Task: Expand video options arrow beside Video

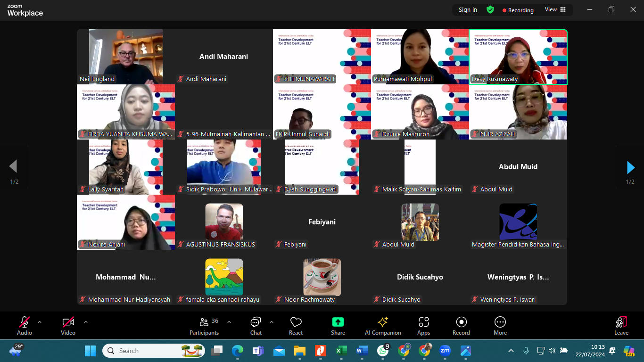Action: click(x=86, y=322)
